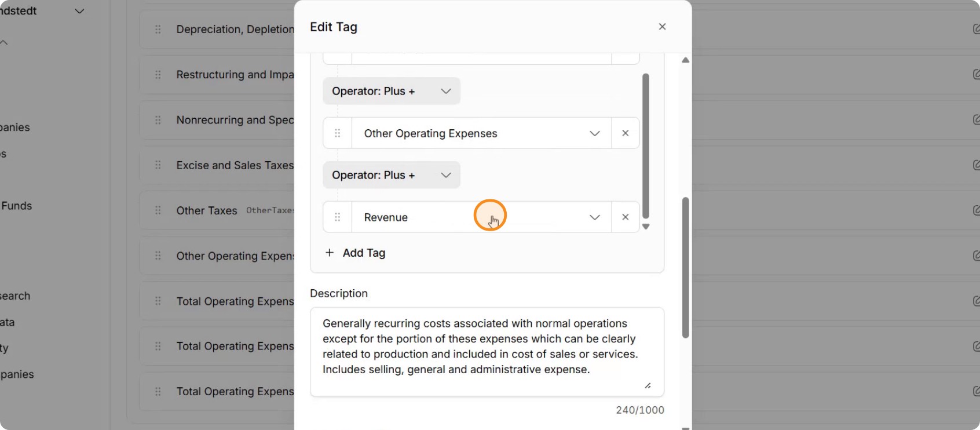Edit the Other Taxes row via pencil icon
This screenshot has height=430, width=980.
pyautogui.click(x=976, y=210)
